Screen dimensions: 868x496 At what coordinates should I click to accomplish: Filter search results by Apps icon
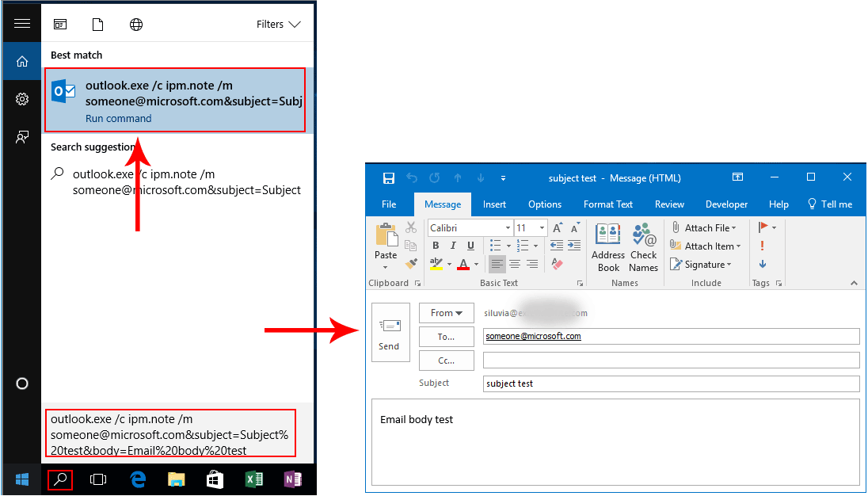(59, 25)
